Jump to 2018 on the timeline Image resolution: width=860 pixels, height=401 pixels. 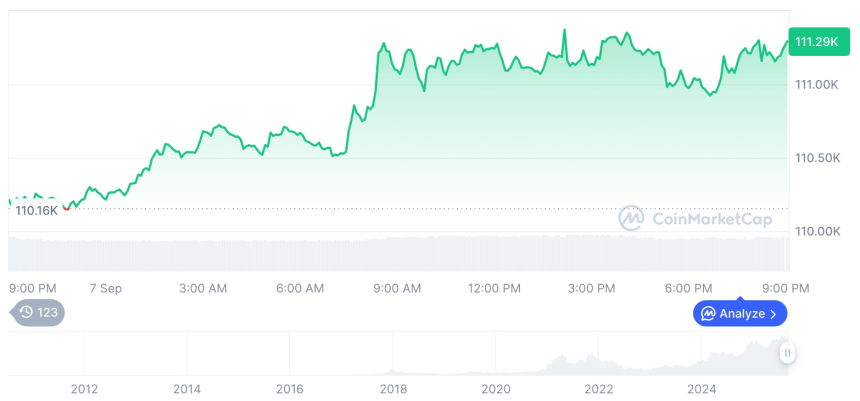[393, 388]
